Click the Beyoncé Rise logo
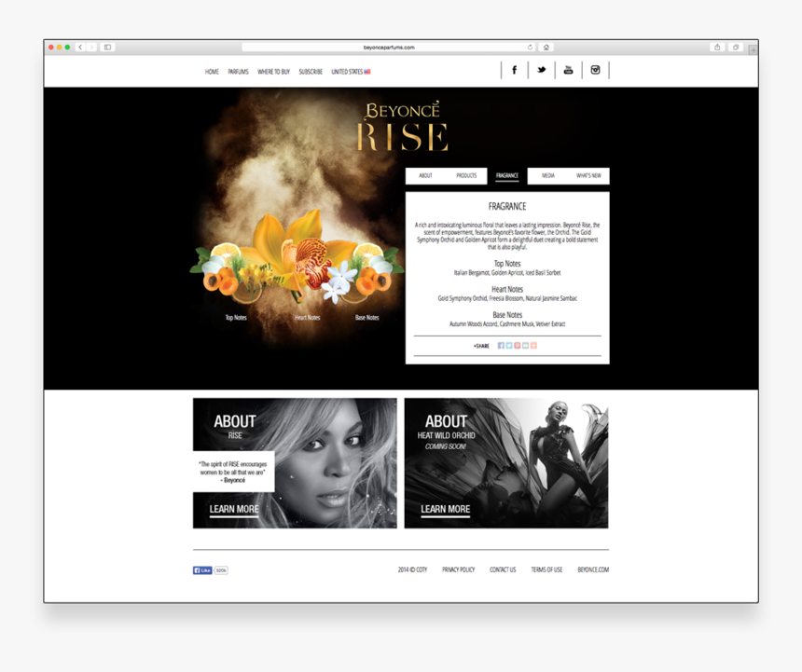The image size is (802, 672). (403, 127)
